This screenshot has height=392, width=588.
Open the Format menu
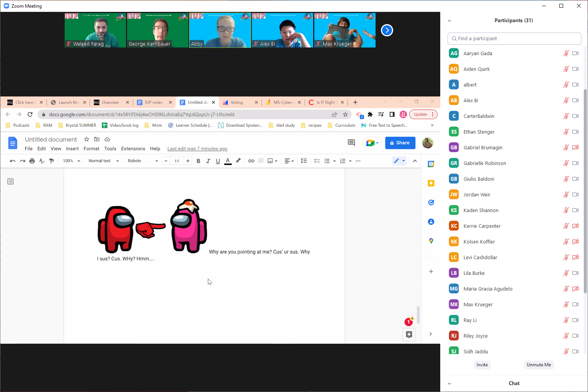click(x=91, y=149)
